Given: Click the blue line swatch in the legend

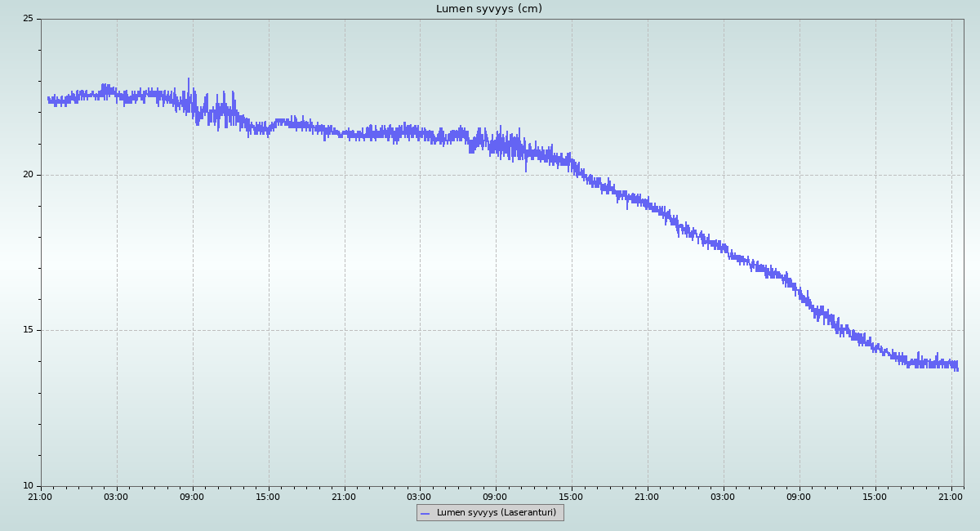Looking at the screenshot, I should click(425, 513).
